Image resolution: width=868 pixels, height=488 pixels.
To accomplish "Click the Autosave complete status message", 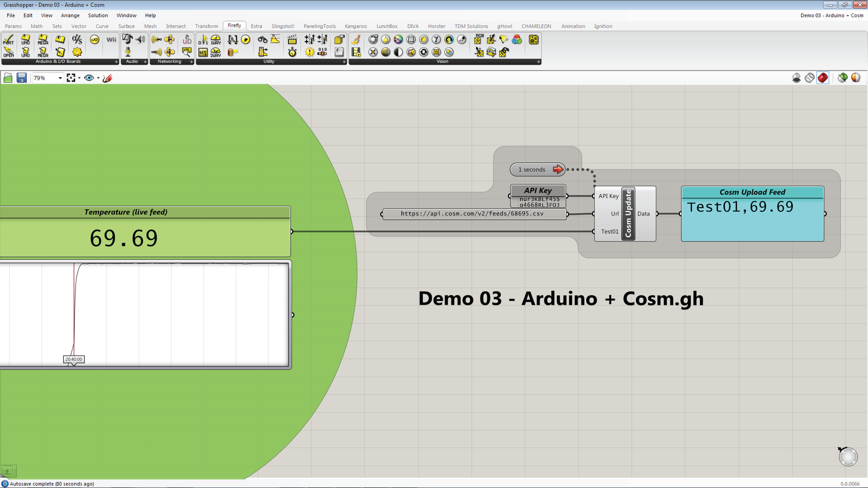I will (x=52, y=483).
